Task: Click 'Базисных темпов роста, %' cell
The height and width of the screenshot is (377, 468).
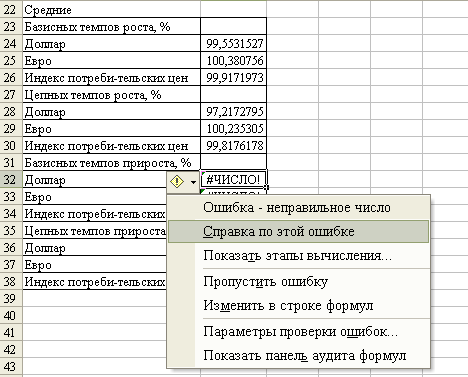Action: pos(111,27)
